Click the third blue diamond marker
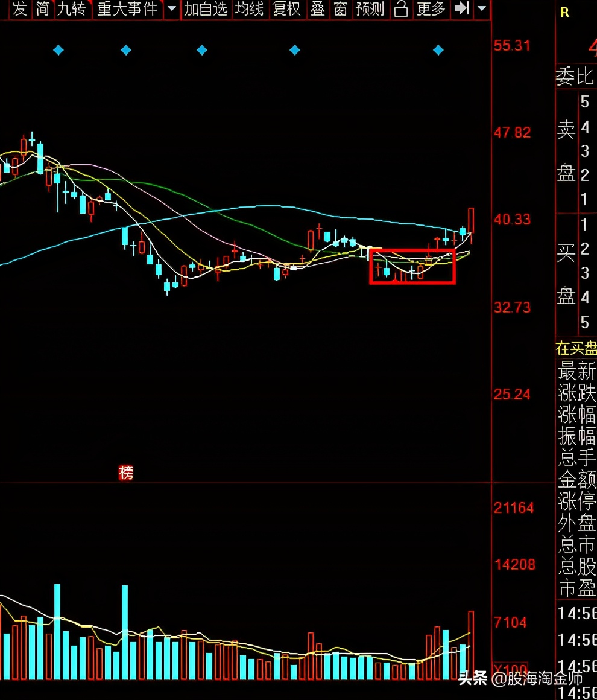597x700 pixels. 202,50
